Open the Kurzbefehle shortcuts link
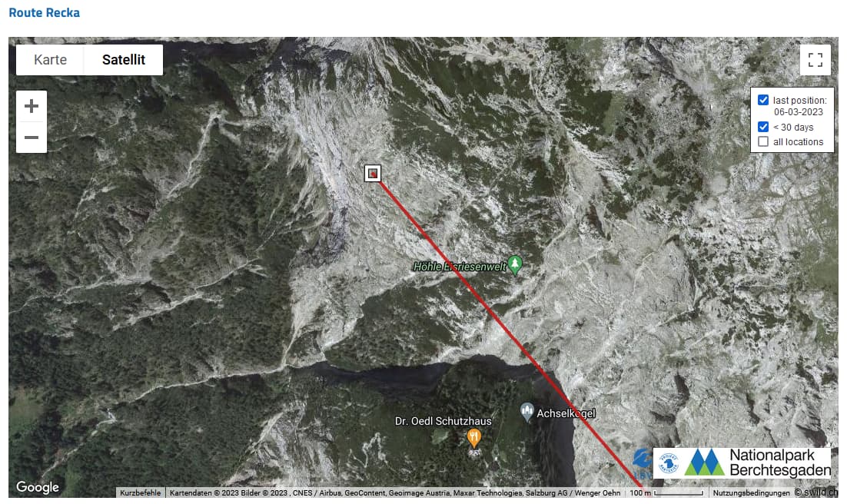The image size is (847, 504). click(x=141, y=492)
